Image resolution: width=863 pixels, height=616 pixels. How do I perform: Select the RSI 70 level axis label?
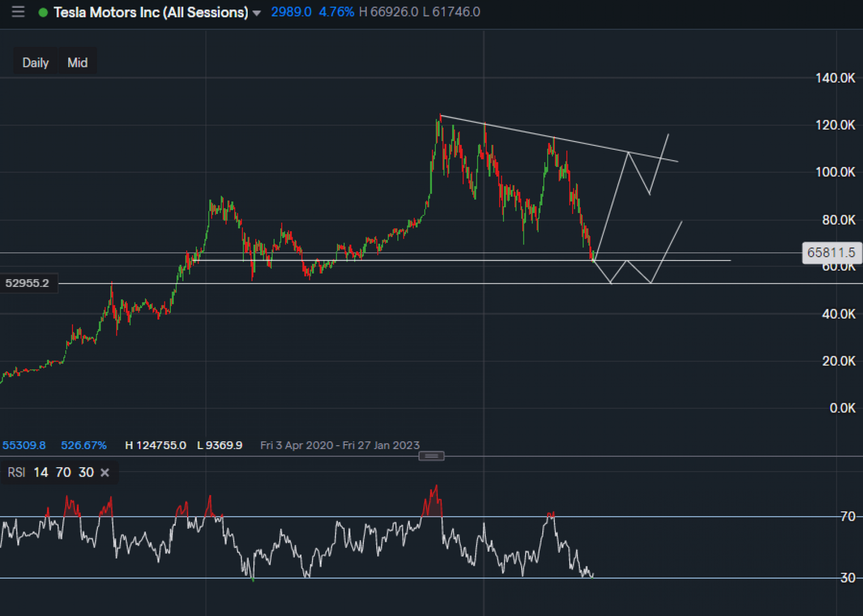coord(848,516)
